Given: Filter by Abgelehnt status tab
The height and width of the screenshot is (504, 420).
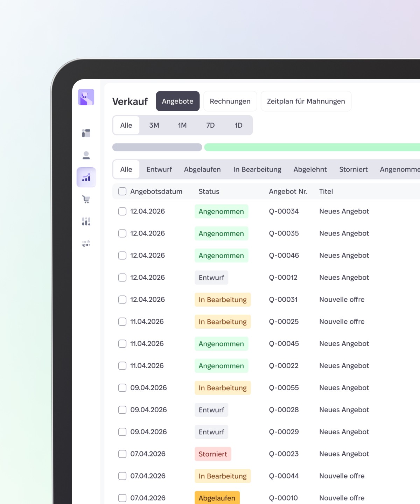Looking at the screenshot, I should point(310,169).
